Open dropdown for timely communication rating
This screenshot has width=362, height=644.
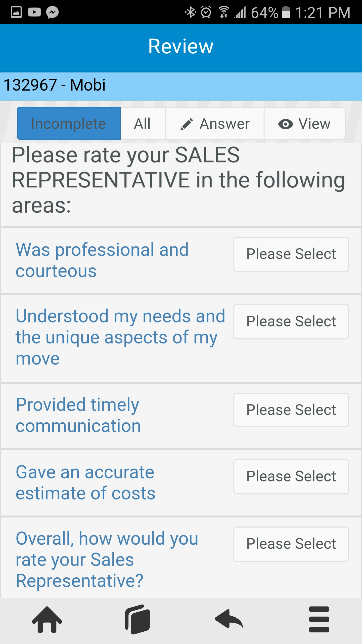click(291, 410)
